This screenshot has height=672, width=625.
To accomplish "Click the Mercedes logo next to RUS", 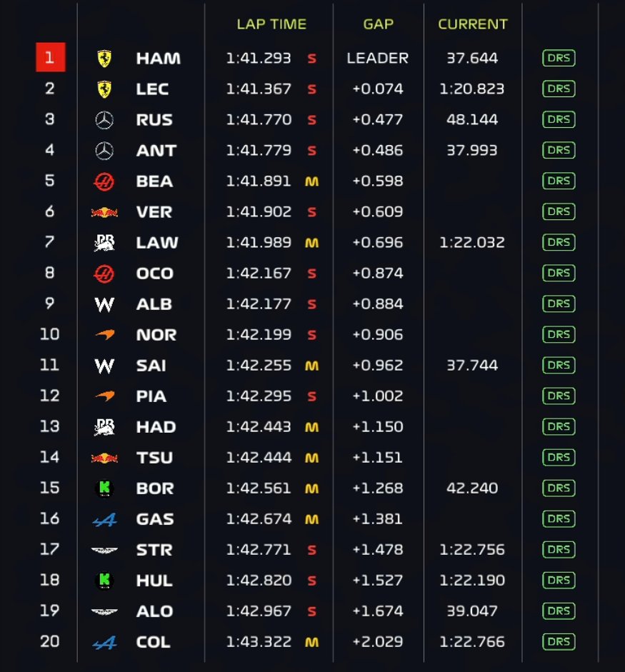I will coord(104,120).
